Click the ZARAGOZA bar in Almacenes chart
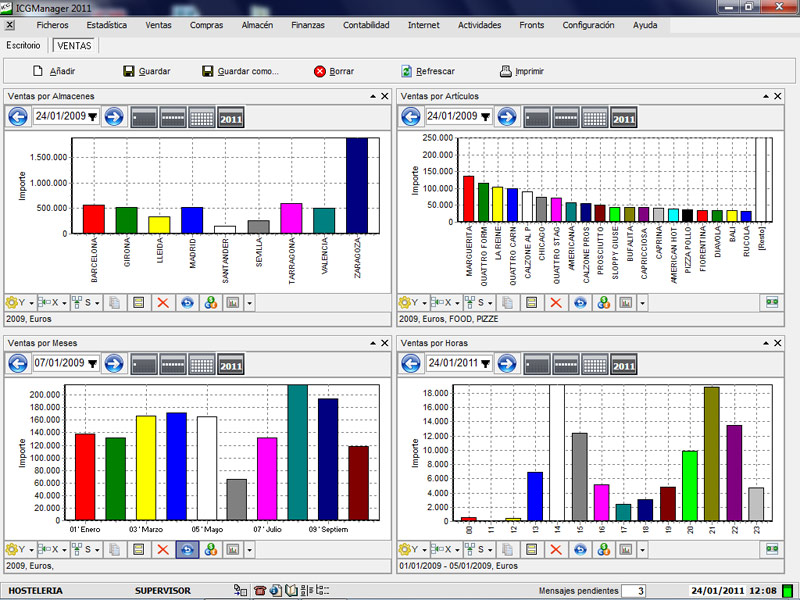 [357, 185]
